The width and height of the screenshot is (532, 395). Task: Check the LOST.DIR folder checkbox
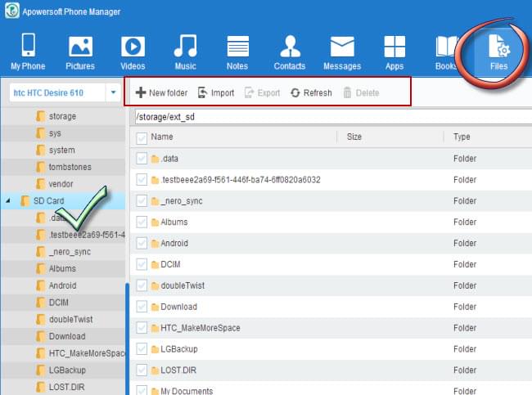click(x=142, y=370)
